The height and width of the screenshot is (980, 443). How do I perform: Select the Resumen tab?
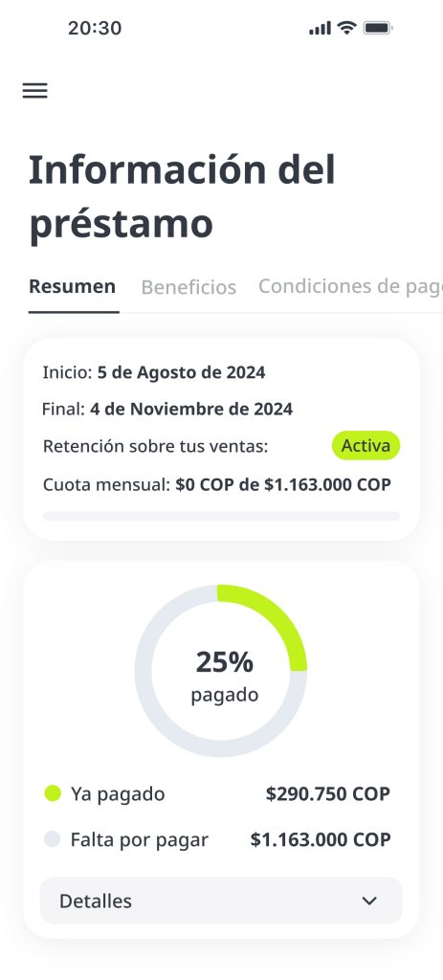73,287
